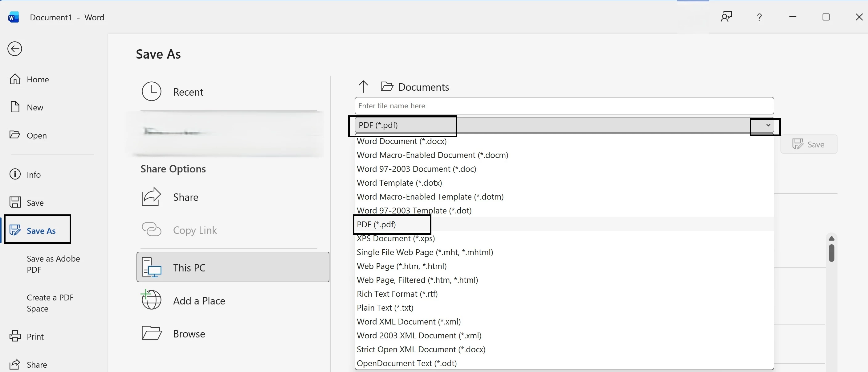Open the Save As menu item
This screenshot has height=372, width=868.
pos(41,231)
